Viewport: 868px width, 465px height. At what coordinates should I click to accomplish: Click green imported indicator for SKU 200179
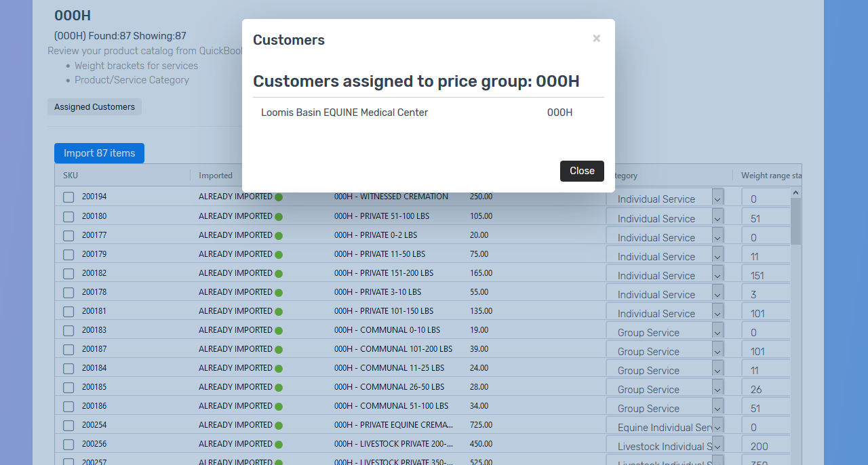click(279, 255)
